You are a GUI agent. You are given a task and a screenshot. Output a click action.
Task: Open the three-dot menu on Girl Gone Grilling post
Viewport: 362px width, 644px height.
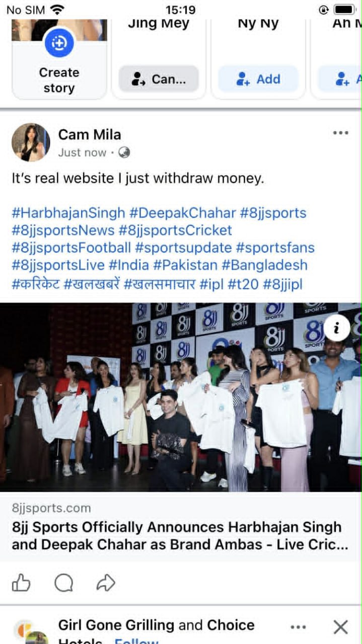298,627
